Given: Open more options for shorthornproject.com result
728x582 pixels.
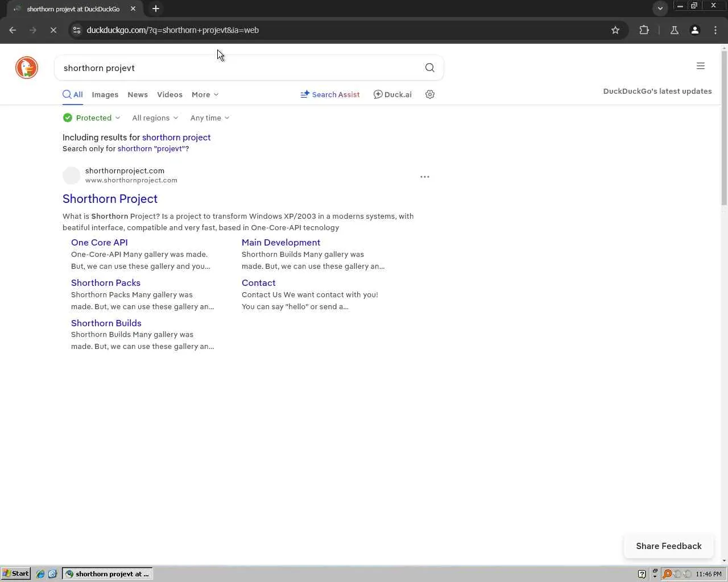Looking at the screenshot, I should point(425,177).
